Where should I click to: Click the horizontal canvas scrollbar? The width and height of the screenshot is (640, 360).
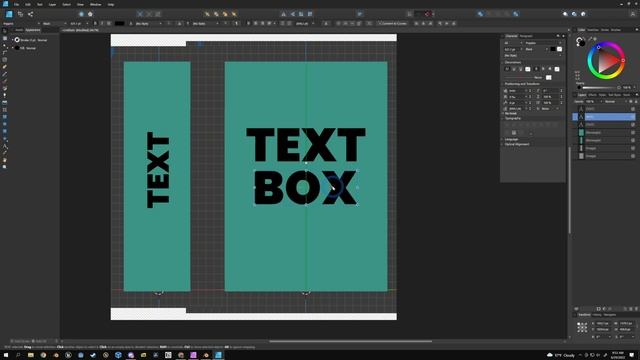[350, 341]
